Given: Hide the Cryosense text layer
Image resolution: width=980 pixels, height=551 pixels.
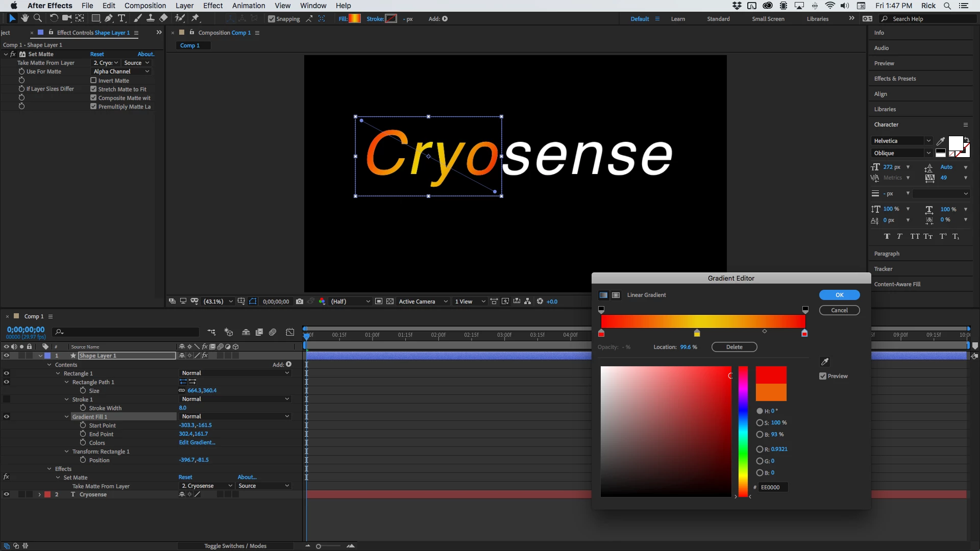Looking at the screenshot, I should [7, 494].
